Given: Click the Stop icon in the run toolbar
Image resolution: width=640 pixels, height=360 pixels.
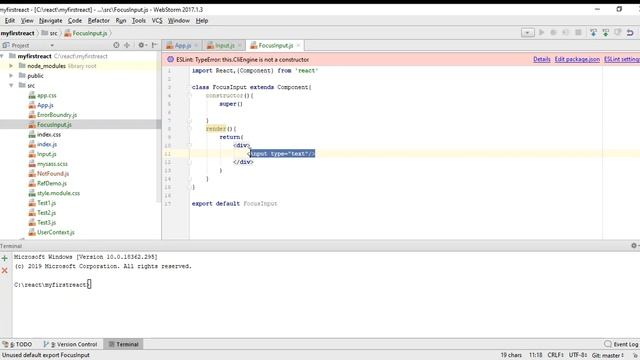Looking at the screenshot, I should pyautogui.click(x=578, y=33).
